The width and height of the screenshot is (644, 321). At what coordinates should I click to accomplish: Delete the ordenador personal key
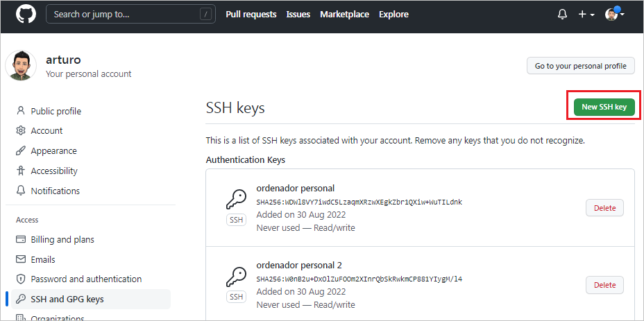click(604, 208)
